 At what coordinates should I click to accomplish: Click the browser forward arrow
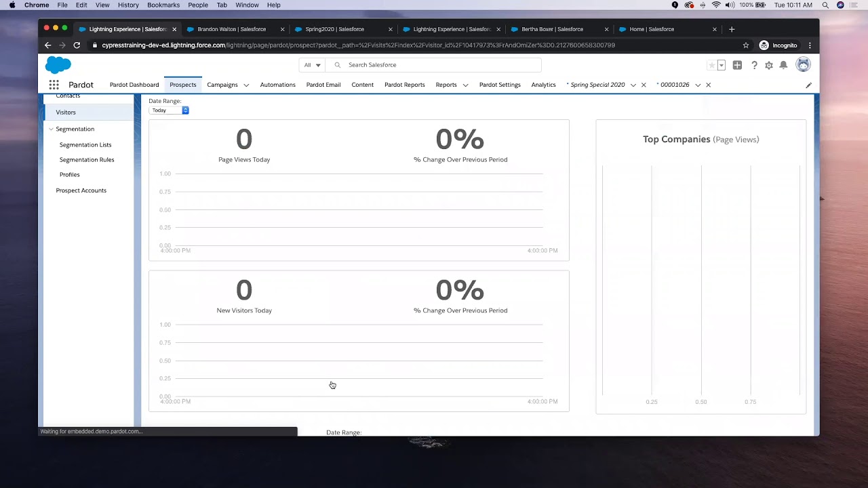pyautogui.click(x=62, y=45)
